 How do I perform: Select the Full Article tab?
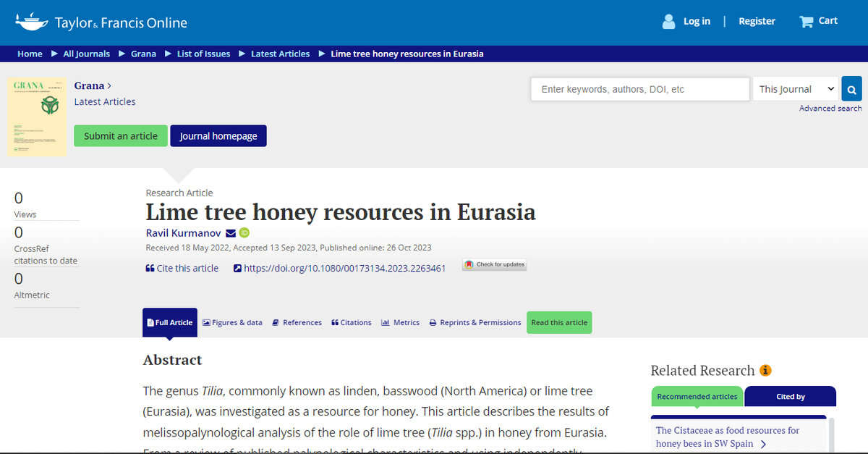point(170,322)
